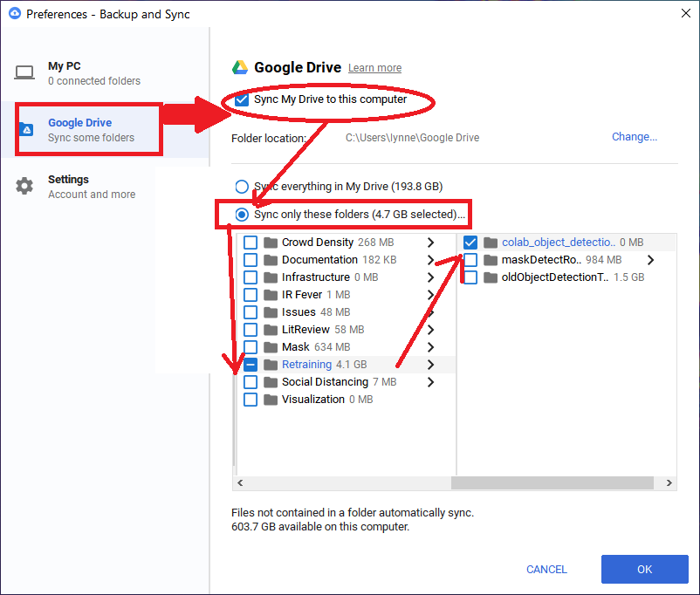Screen dimensions: 700x595
Task: Expand the Crowd Density folder chevron
Action: point(431,243)
